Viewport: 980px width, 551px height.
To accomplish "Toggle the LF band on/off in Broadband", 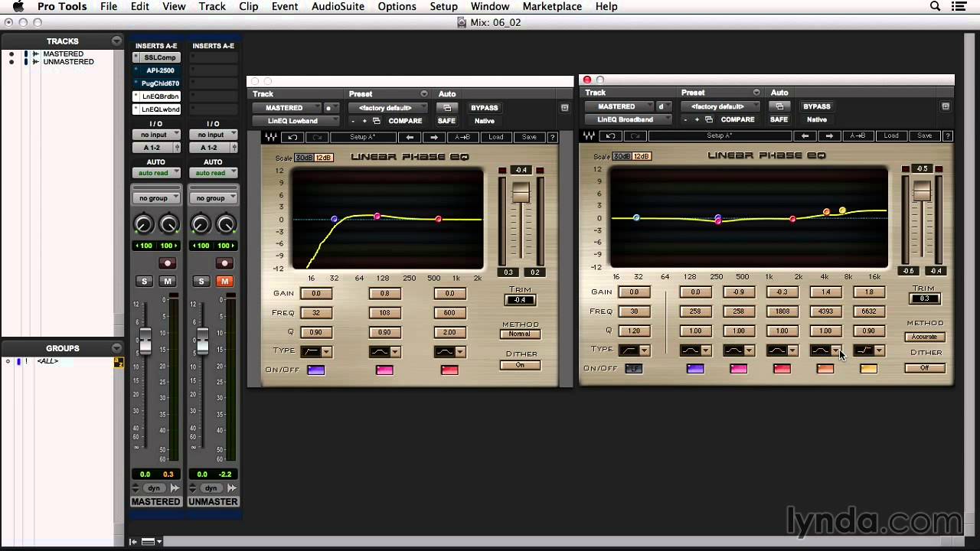I will coord(633,369).
